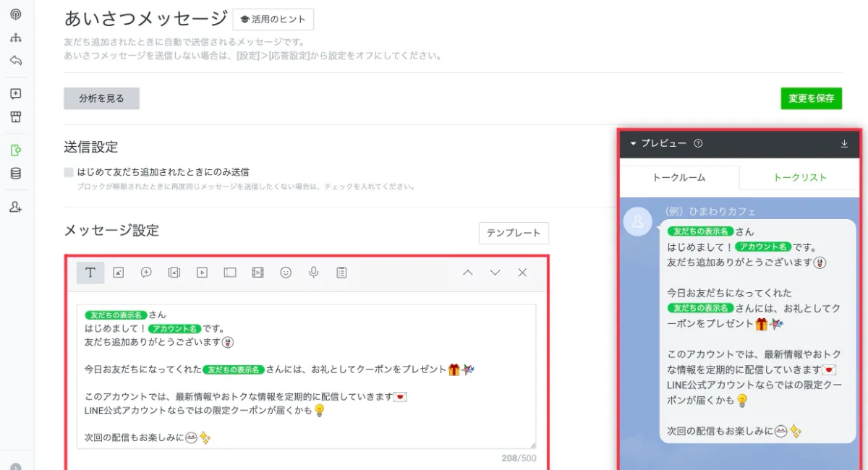Screen dimensions: 868x470
Task: Open the green phone-message sidebar icon
Action: tap(16, 150)
